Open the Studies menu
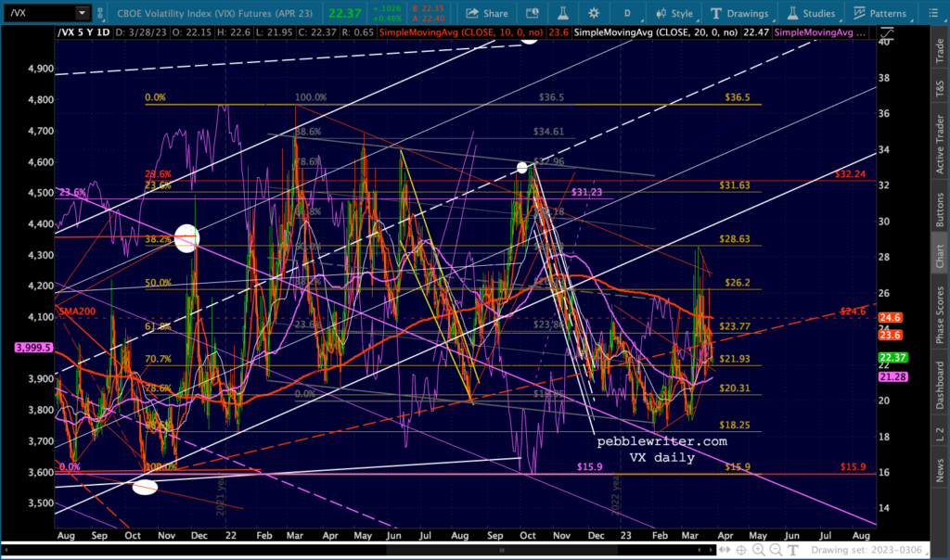950x560 pixels. click(x=811, y=13)
